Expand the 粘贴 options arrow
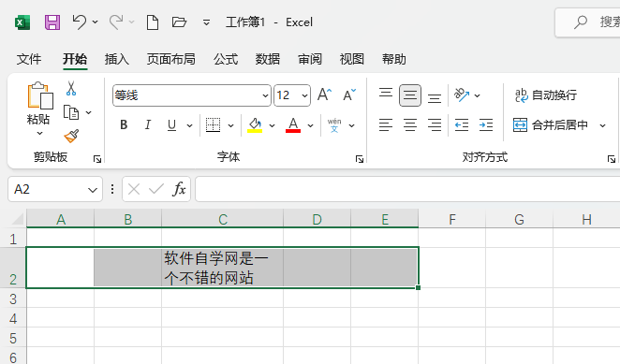This screenshot has width=620, height=364. click(x=39, y=134)
